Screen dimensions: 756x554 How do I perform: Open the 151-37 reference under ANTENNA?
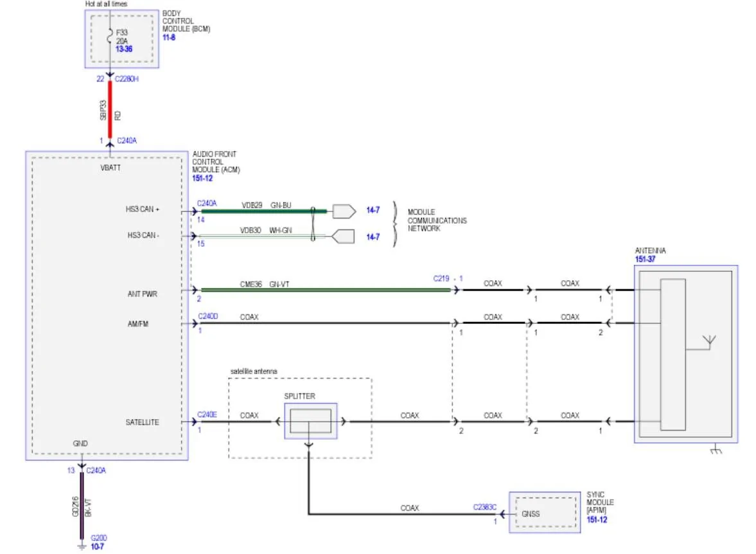click(x=645, y=259)
